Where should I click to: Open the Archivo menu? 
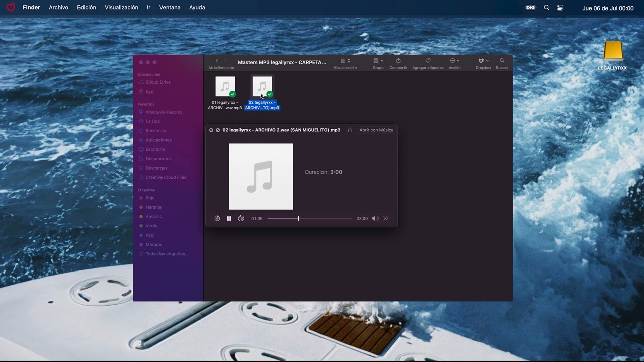click(58, 8)
